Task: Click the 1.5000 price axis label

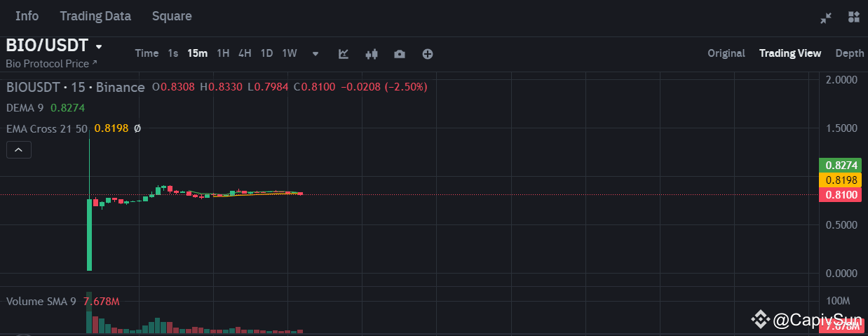Action: tap(841, 128)
